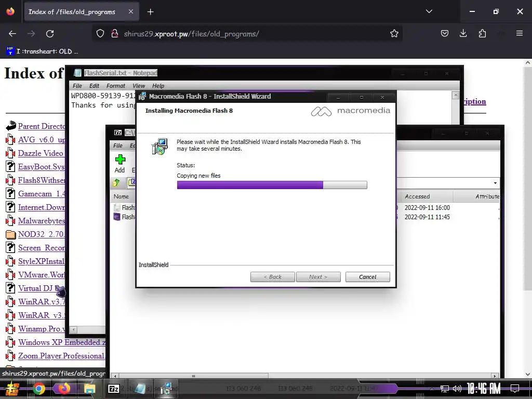Open the Notepad Help menu
Viewport: 532px width, 399px height.
[x=158, y=86]
